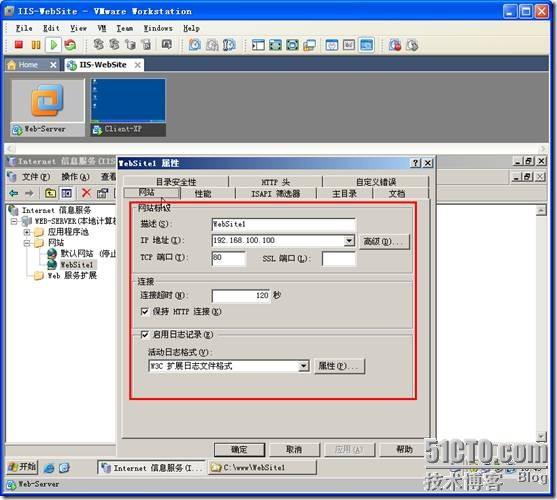Select the default web site tree item
Viewport: 557px width, 500px height.
[x=88, y=254]
